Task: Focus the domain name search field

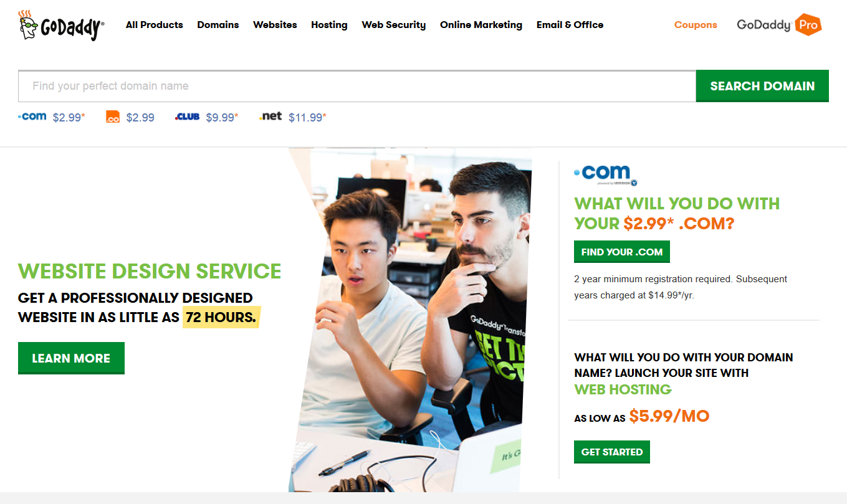Action: [x=357, y=86]
